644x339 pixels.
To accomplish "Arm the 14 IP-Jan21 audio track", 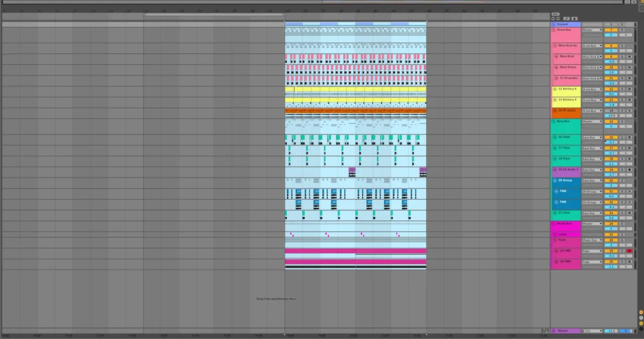I will tap(629, 111).
